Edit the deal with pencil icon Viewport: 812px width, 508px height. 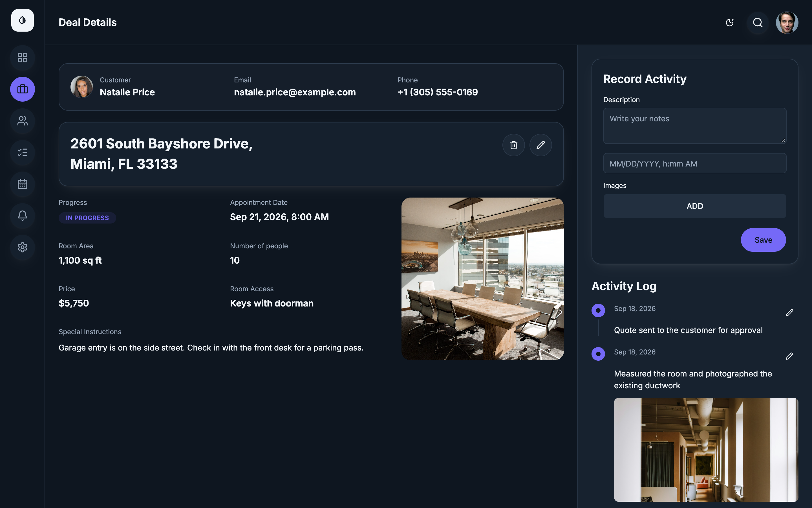(540, 145)
